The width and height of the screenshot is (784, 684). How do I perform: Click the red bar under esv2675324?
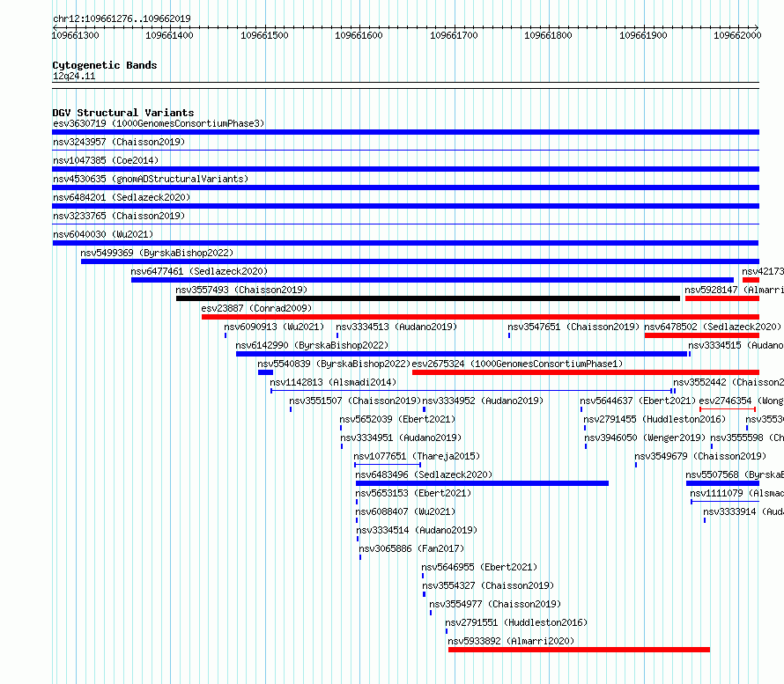pyautogui.click(x=586, y=372)
